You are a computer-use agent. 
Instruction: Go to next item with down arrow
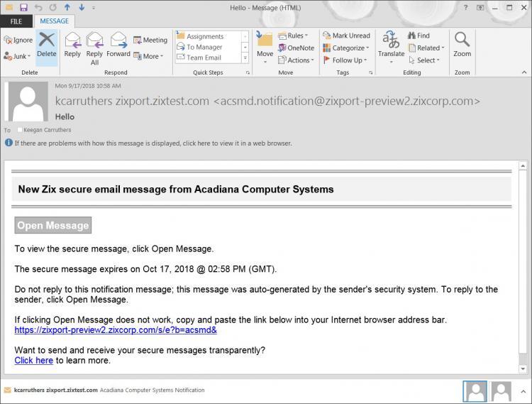[82, 7]
